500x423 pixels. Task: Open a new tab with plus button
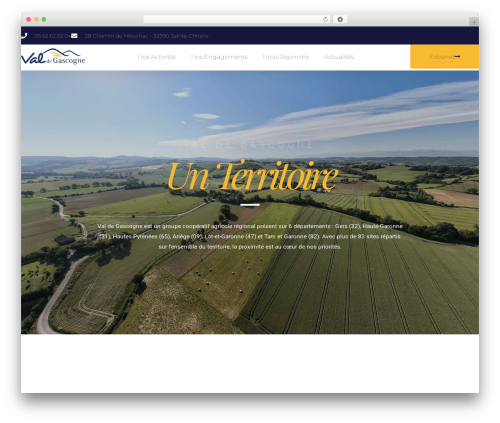[x=474, y=22]
